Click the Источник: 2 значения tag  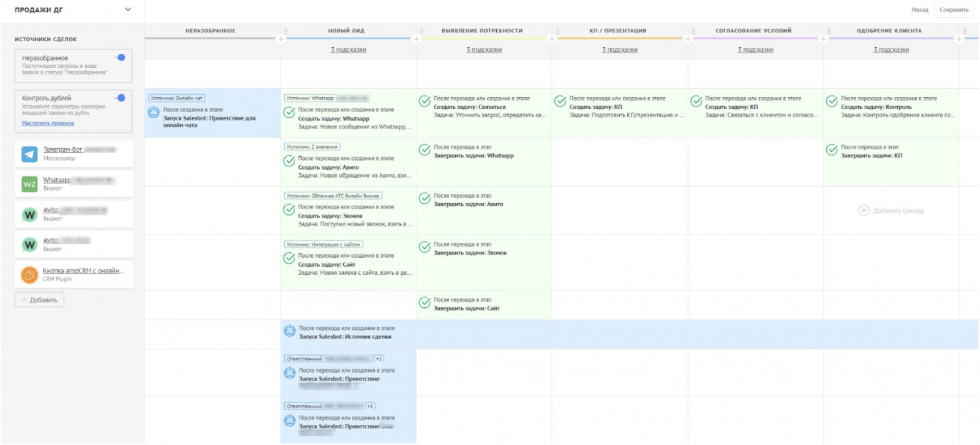click(x=312, y=147)
